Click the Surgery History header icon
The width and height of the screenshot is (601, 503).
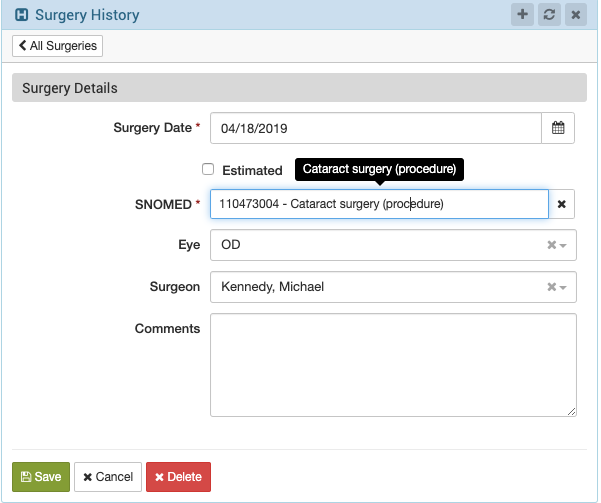pyautogui.click(x=21, y=15)
